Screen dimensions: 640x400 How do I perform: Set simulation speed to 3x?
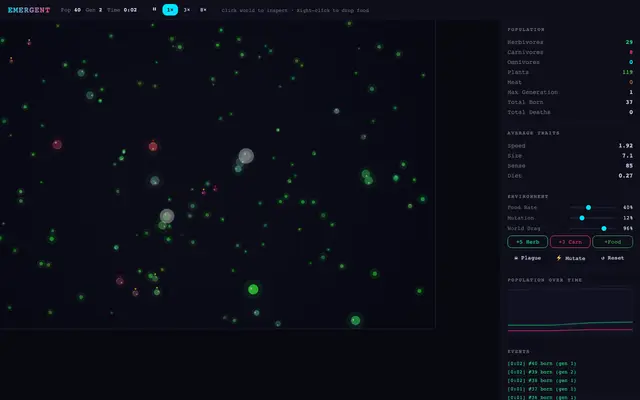click(x=187, y=10)
